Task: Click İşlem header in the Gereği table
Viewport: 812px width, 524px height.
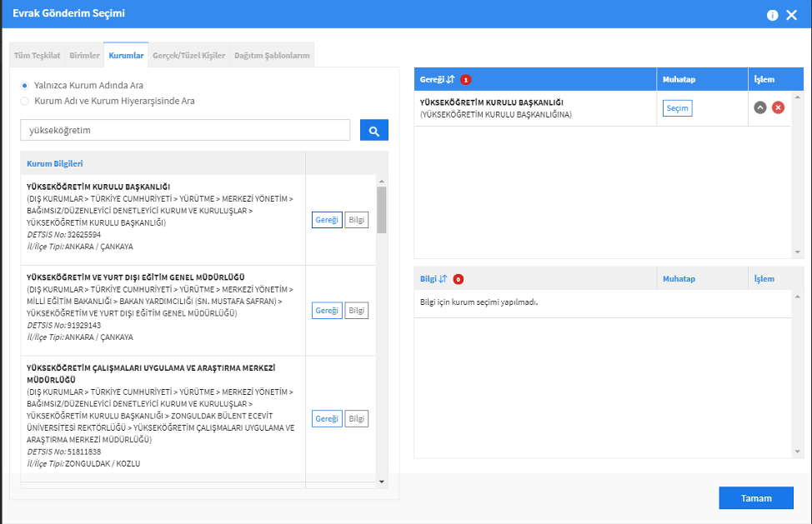Action: point(764,79)
